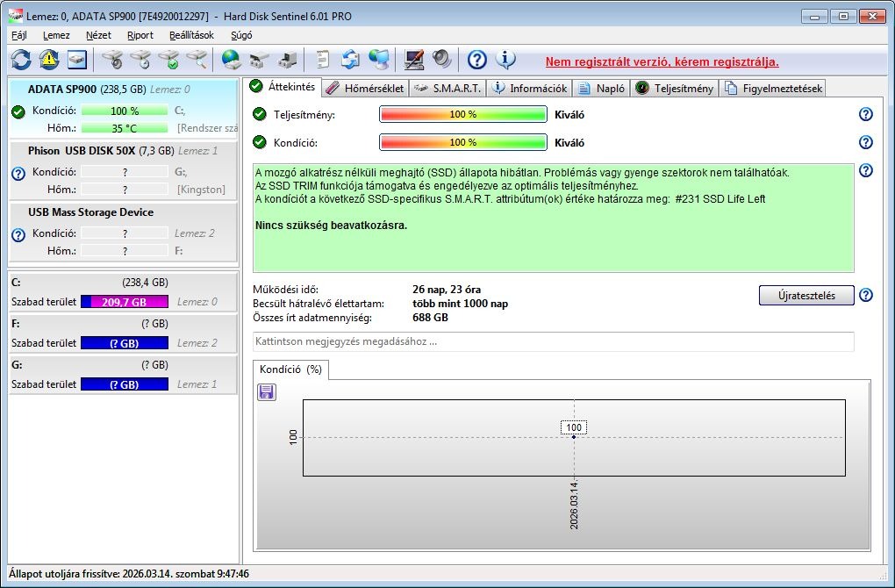
Task: Click the blue question mark toolbar icon
Action: tap(477, 60)
